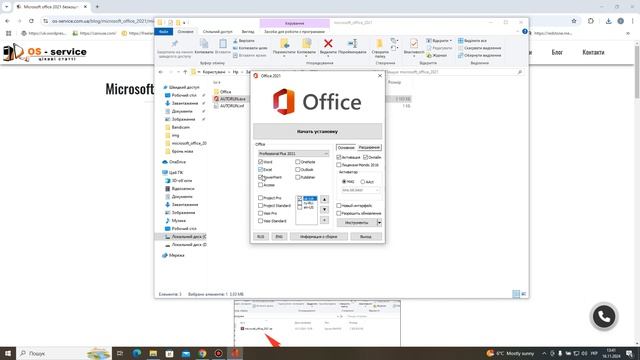This screenshot has height=360, width=640.
Task: Open the Application Tools tab in Explorer
Action: tap(294, 31)
